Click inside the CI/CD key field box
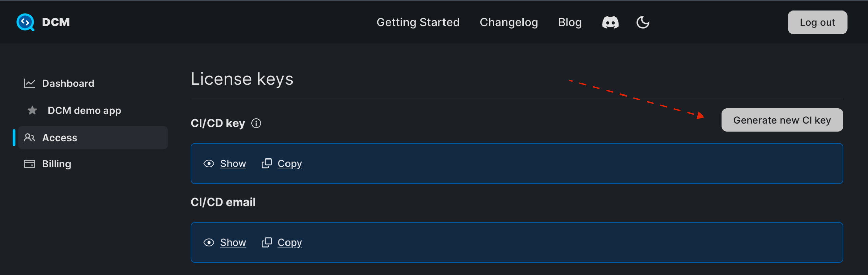Screen dimensions: 868x275 pos(509,163)
